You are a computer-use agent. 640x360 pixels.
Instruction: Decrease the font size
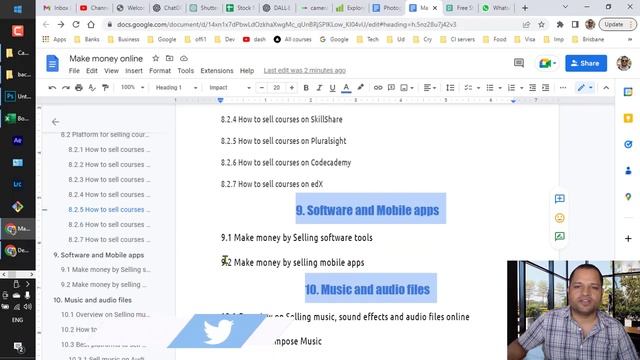(x=262, y=87)
